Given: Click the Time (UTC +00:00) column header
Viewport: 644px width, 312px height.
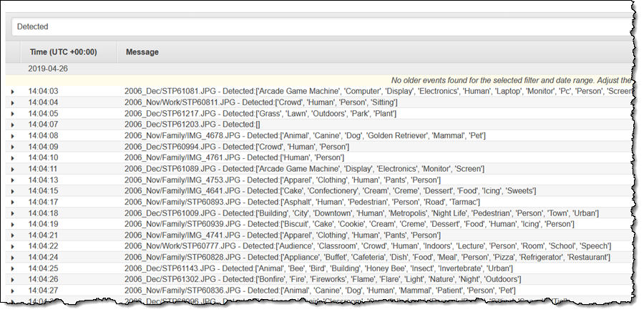Looking at the screenshot, I should point(63,52).
